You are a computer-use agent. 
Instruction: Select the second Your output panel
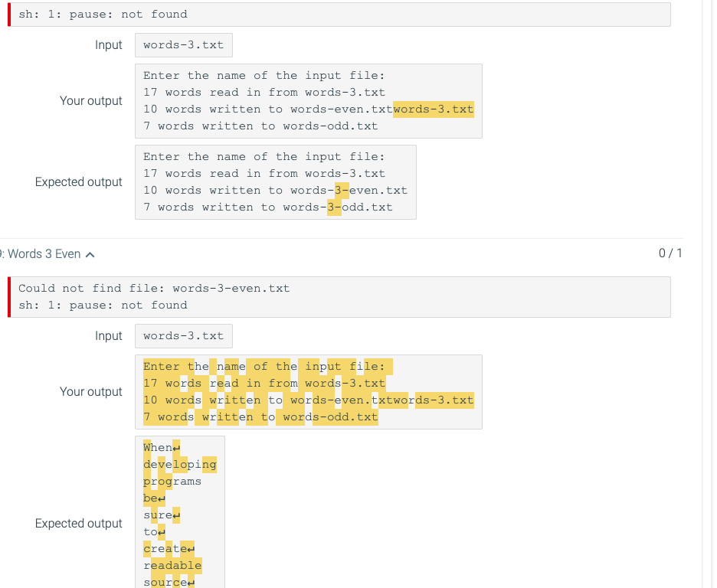point(306,391)
